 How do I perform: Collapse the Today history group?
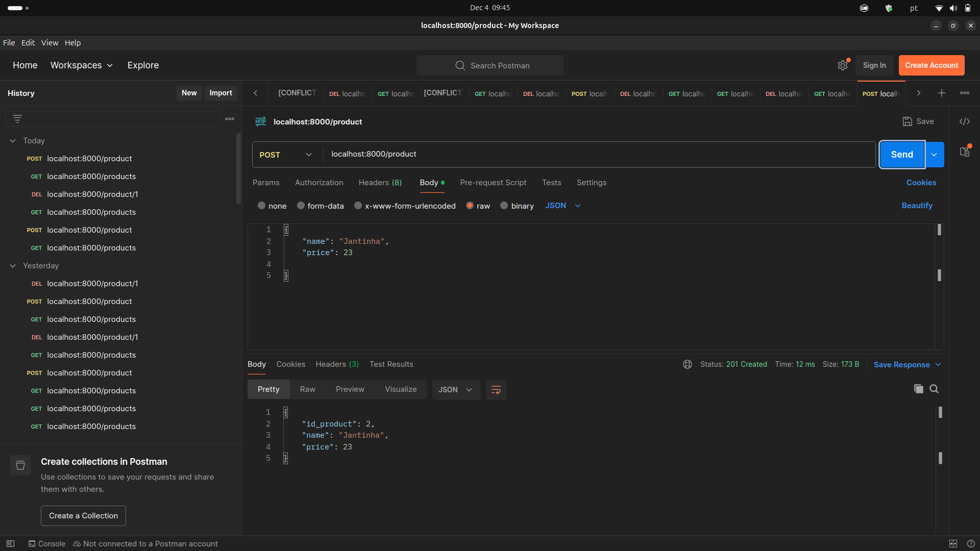pyautogui.click(x=13, y=141)
